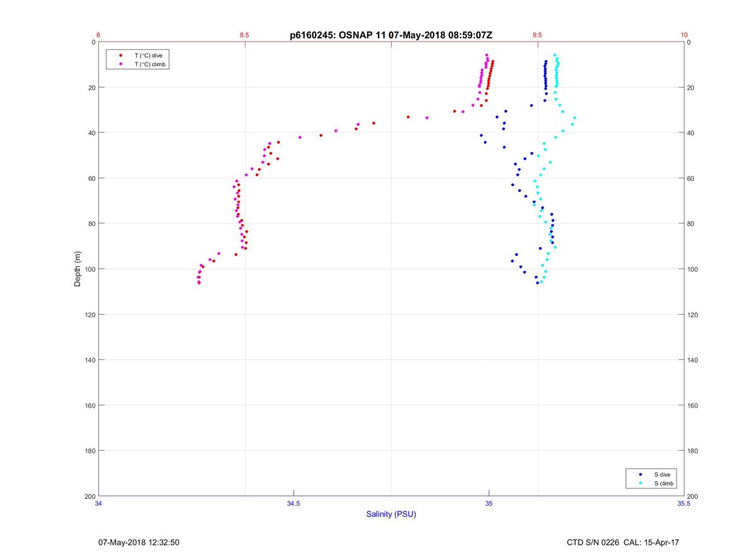The height and width of the screenshot is (558, 756).
Task: Click red temperature tick label 8
Action: (98, 35)
